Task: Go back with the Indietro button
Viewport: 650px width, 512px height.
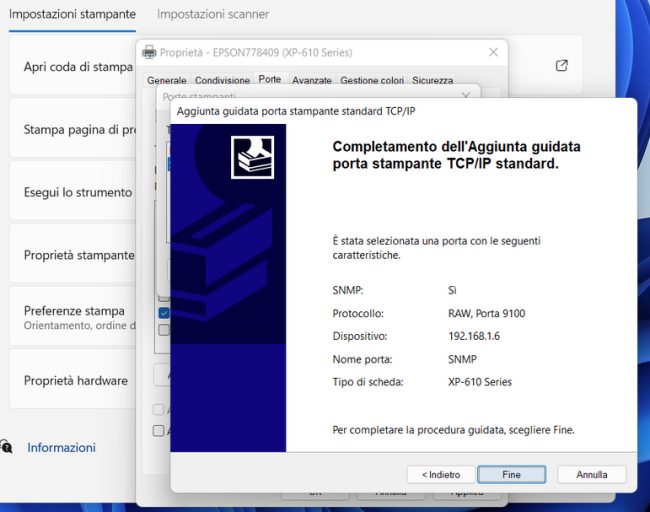Action: coord(441,474)
